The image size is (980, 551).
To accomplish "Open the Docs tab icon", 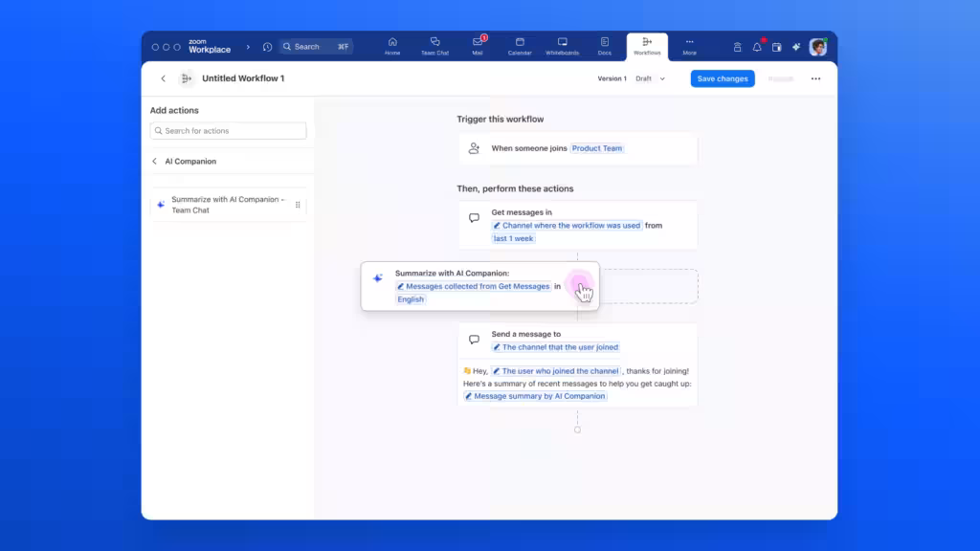I will pyautogui.click(x=605, y=45).
